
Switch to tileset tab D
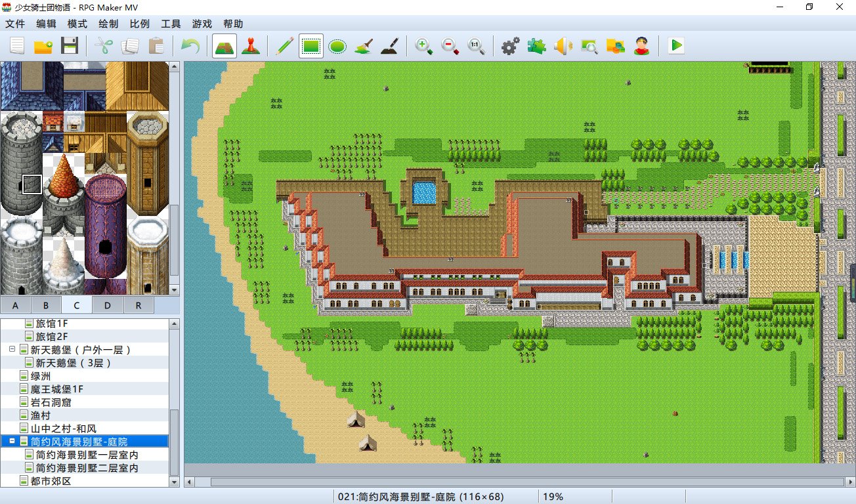(x=108, y=305)
